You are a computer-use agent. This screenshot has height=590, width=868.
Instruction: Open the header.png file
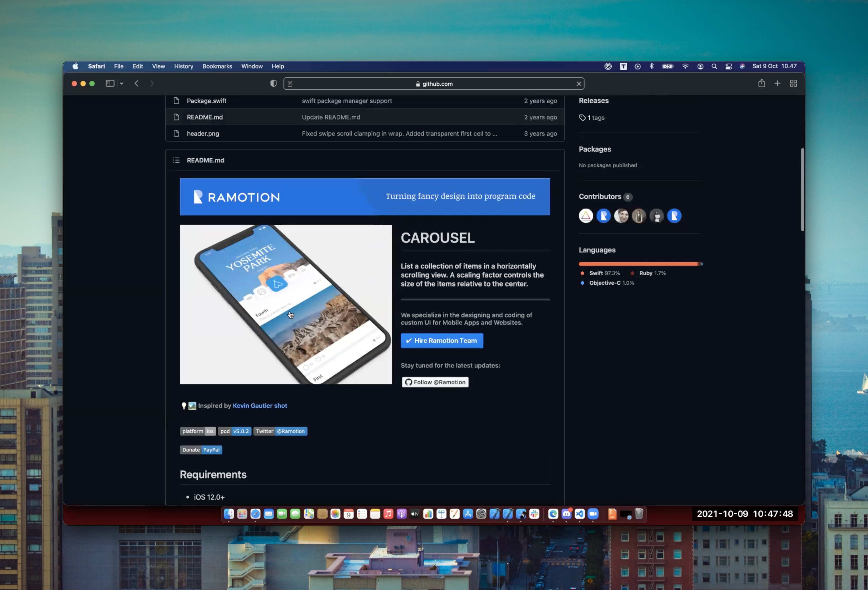(x=203, y=134)
